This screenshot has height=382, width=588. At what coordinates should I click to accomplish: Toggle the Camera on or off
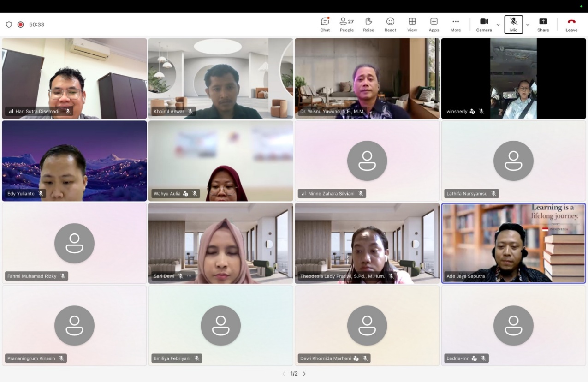484,24
